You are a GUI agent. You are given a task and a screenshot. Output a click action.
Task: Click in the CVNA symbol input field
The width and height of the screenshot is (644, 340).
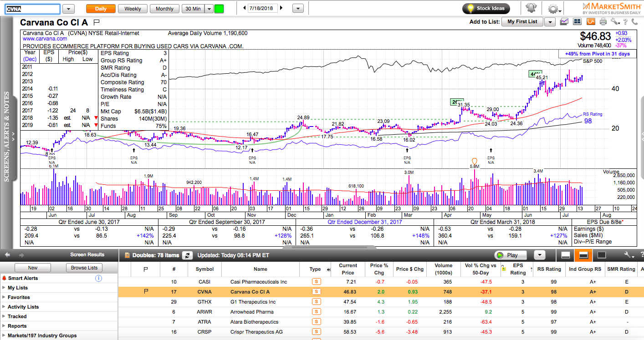tap(32, 9)
